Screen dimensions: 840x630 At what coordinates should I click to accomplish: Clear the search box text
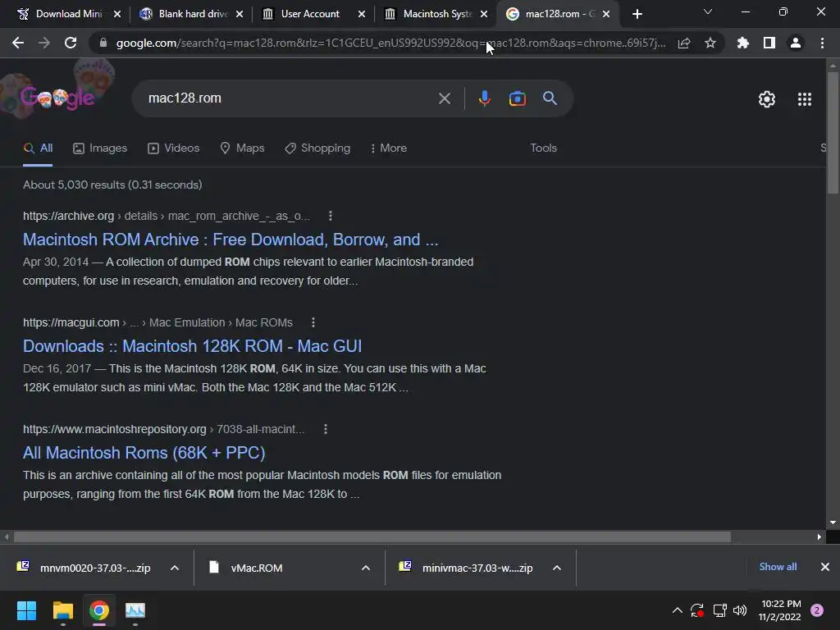coord(445,98)
